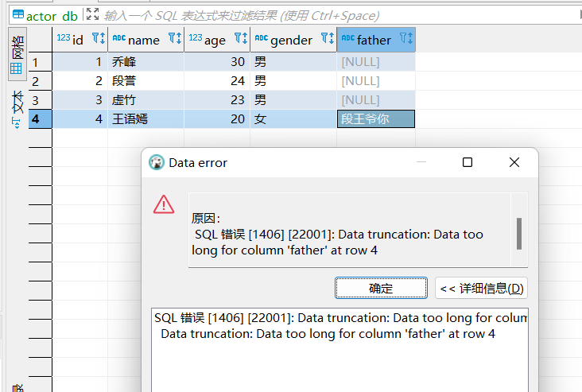Click the expand filter panel icon
This screenshot has height=392, width=582.
tap(92, 14)
